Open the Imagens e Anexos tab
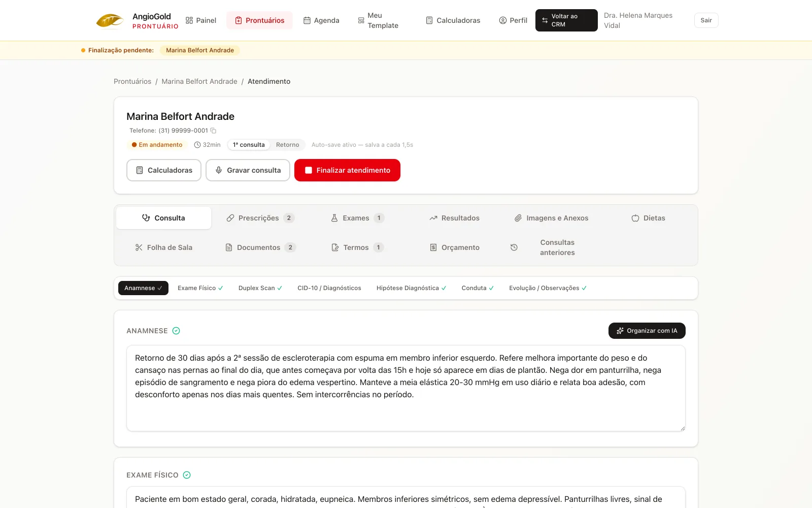The height and width of the screenshot is (508, 812). click(551, 218)
